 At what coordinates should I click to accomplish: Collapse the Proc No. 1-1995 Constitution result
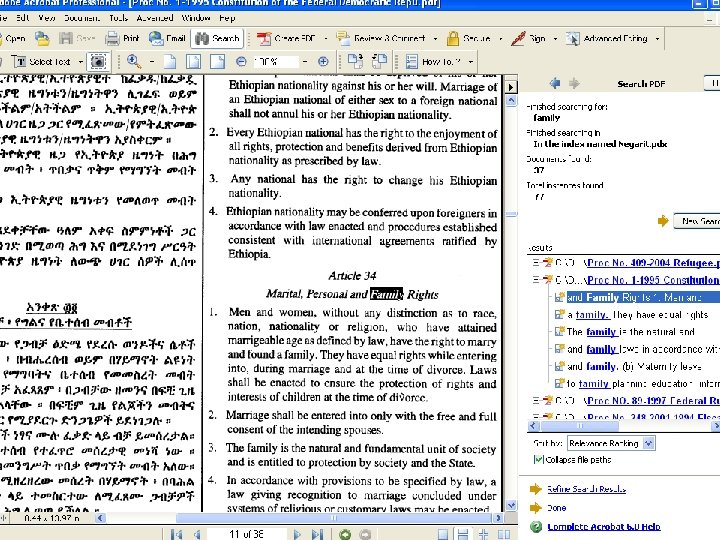click(x=538, y=281)
